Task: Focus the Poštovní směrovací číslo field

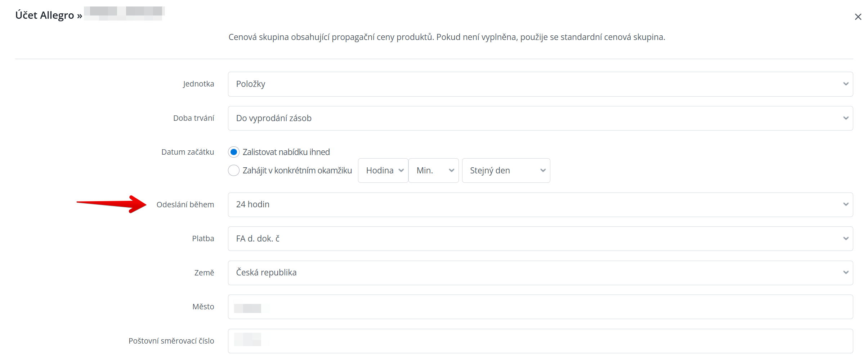Action: [x=540, y=341]
